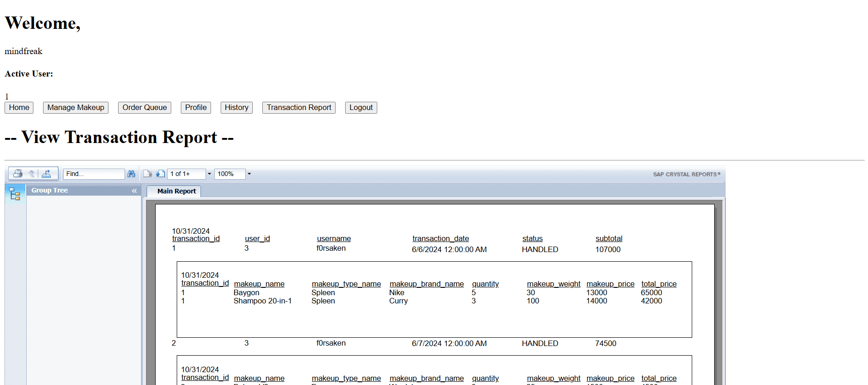Log out using Logout button
Image resolution: width=868 pixels, height=385 pixels.
click(x=361, y=108)
